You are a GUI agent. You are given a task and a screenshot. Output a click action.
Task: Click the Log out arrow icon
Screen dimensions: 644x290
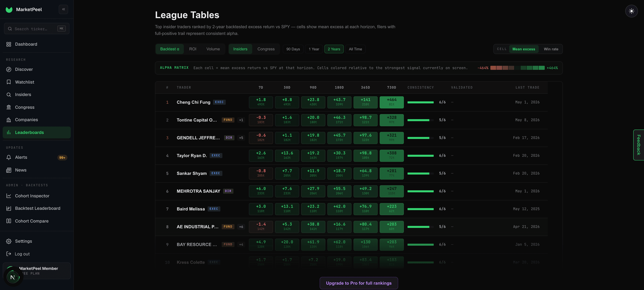pyautogui.click(x=9, y=254)
